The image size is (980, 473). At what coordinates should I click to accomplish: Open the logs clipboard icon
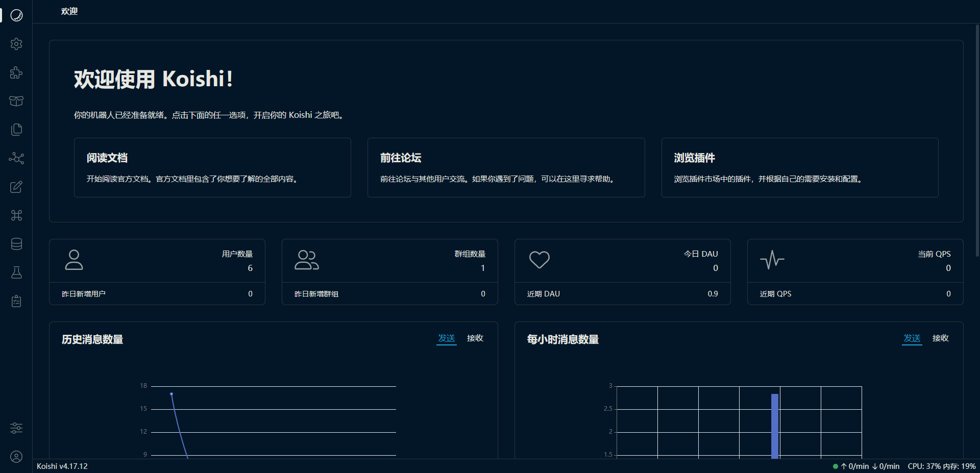[16, 301]
